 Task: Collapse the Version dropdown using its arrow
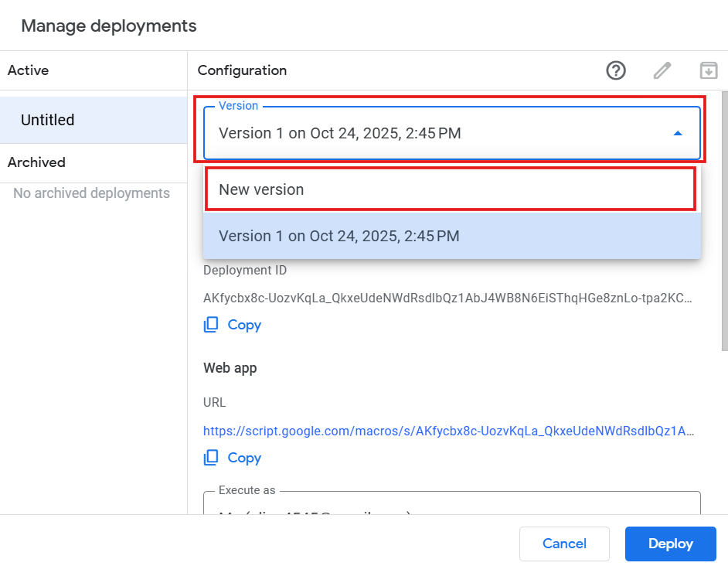[678, 133]
